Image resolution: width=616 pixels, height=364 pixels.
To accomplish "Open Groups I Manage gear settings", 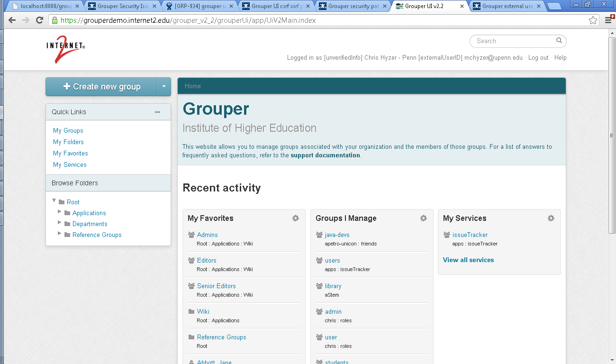I will point(424,218).
